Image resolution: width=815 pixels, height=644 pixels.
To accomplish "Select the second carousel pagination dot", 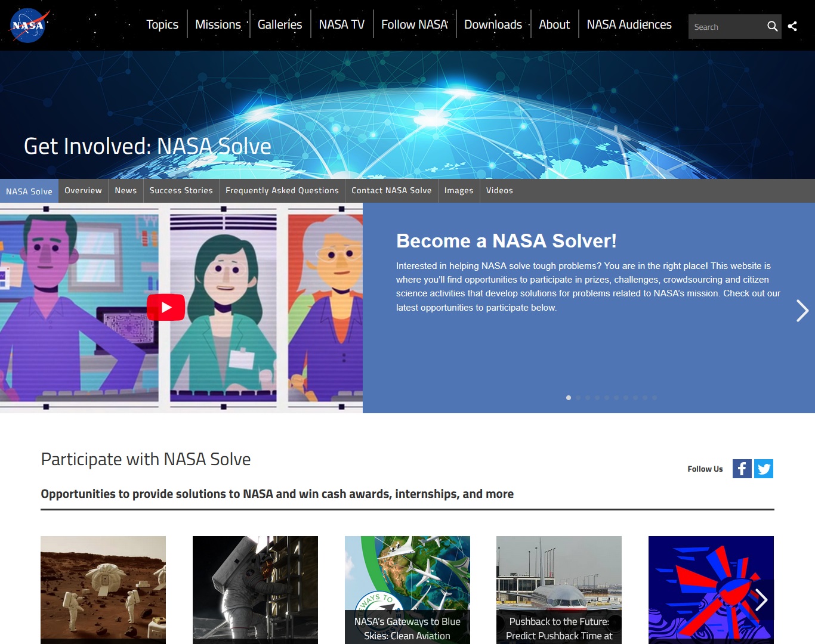I will [x=578, y=398].
